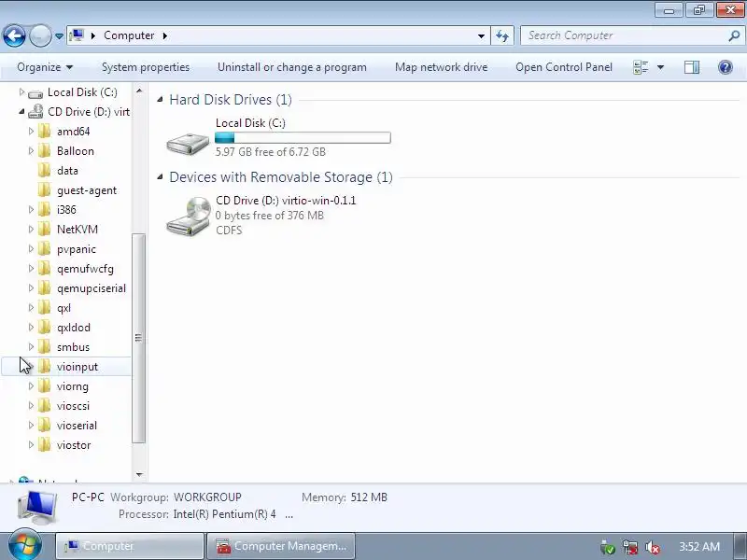Refresh the Computer view
The image size is (747, 560).
point(502,36)
